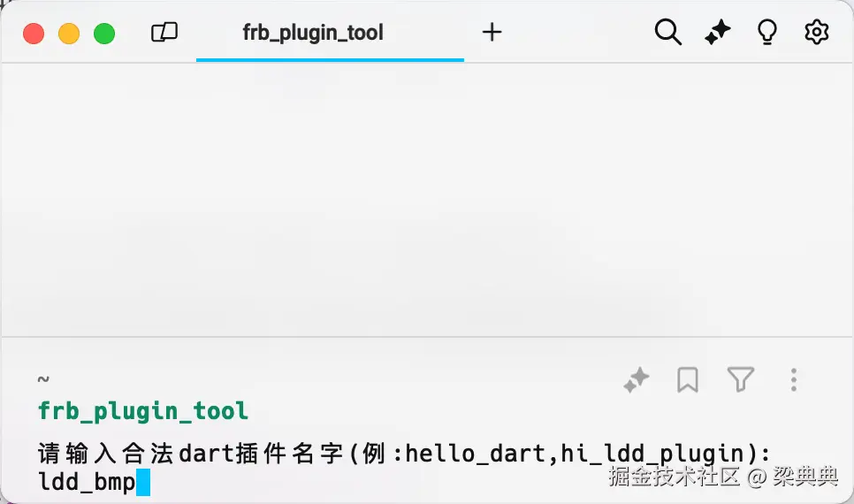Open a new tab with plus button

coord(492,33)
